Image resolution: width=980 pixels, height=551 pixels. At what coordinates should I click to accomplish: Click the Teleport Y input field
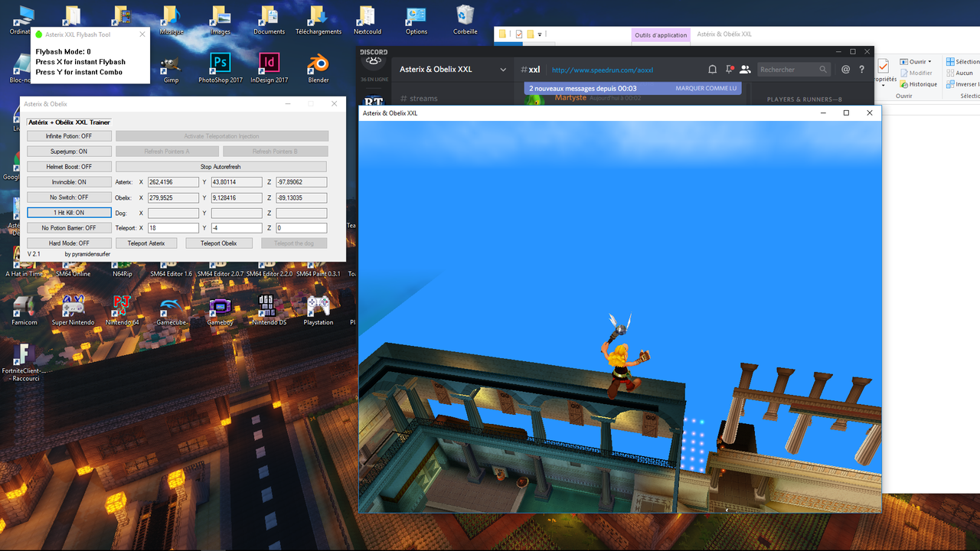237,228
